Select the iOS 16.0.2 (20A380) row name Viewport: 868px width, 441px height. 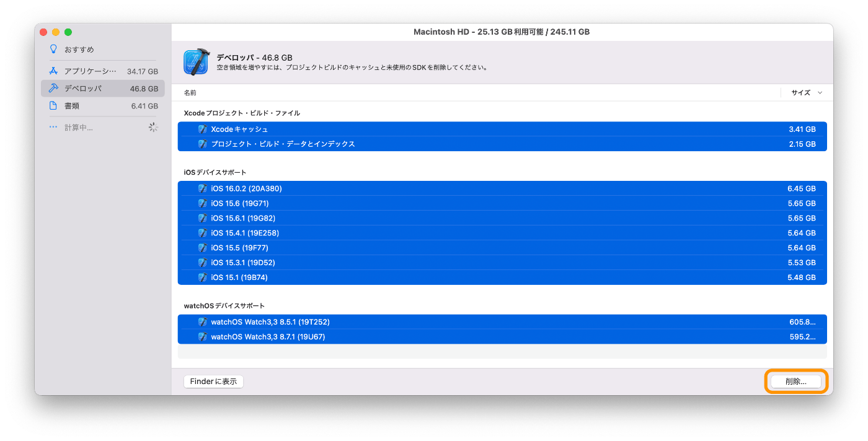[x=246, y=189]
